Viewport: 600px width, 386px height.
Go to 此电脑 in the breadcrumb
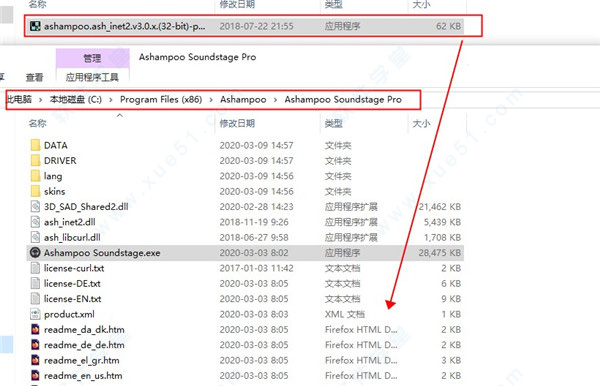point(19,99)
